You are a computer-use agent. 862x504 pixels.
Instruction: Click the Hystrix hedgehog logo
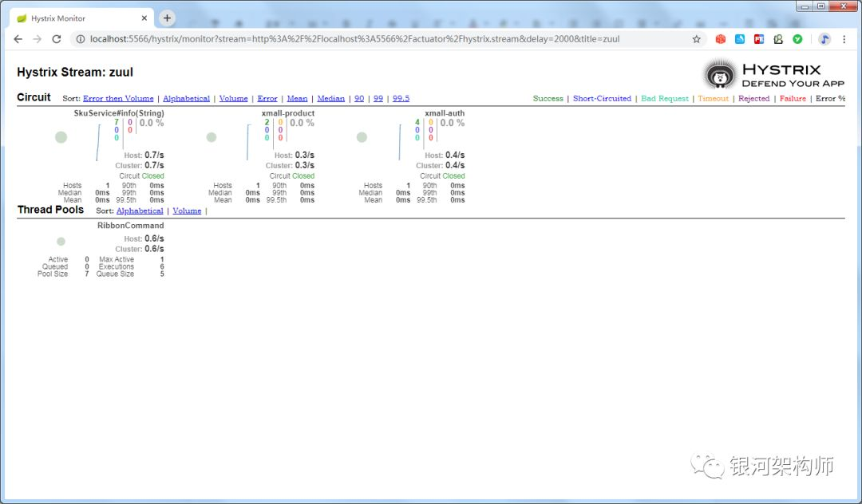[719, 75]
